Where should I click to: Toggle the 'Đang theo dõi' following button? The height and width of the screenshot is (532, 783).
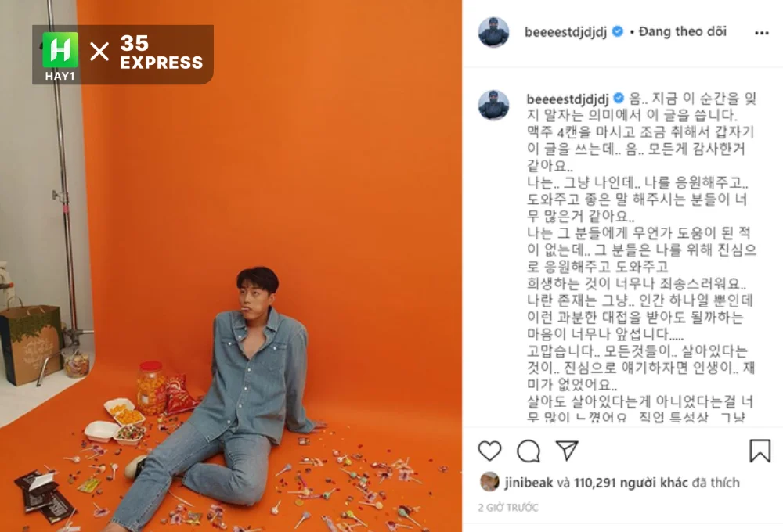(x=682, y=31)
